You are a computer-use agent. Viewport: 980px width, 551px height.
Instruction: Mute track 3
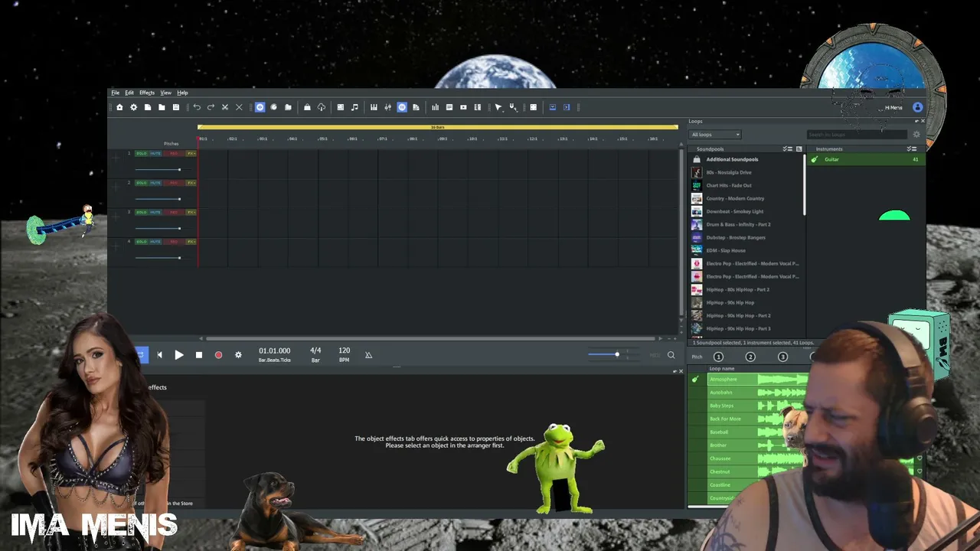(155, 212)
